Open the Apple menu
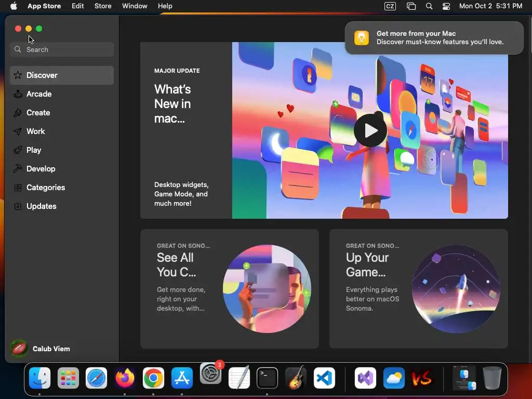The width and height of the screenshot is (532, 399). [14, 6]
